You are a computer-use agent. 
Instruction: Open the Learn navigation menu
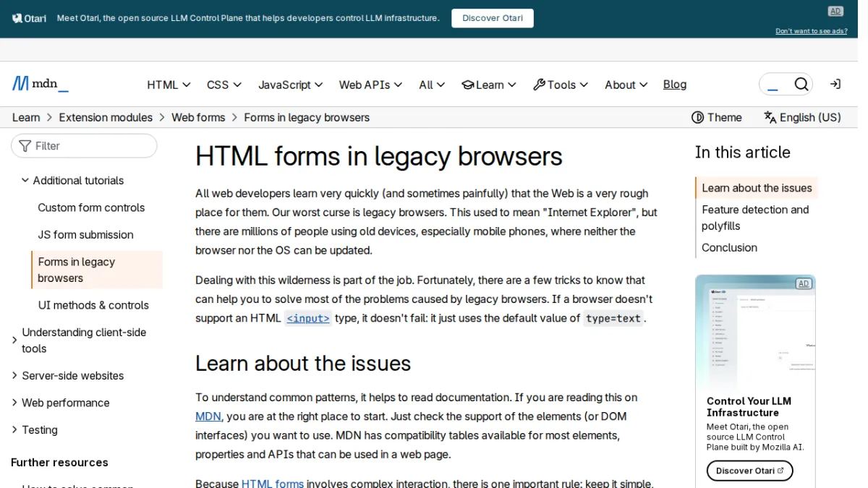(x=489, y=85)
